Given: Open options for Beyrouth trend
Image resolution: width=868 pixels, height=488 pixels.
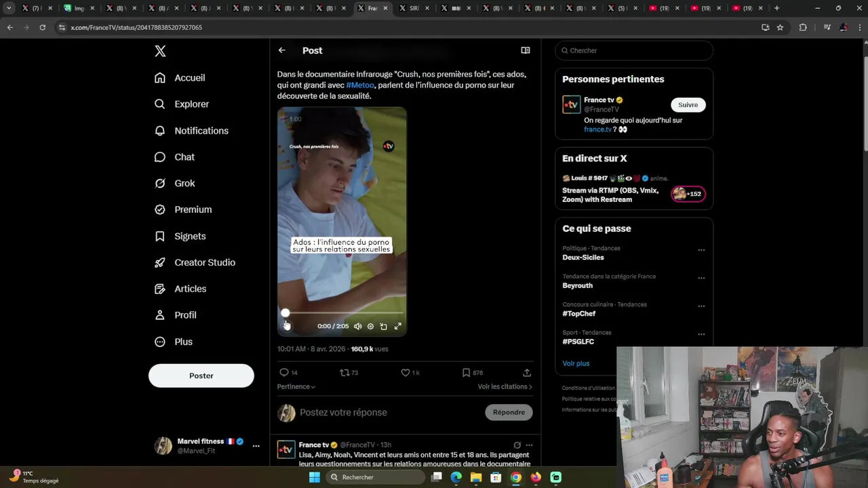Looking at the screenshot, I should click(x=701, y=278).
